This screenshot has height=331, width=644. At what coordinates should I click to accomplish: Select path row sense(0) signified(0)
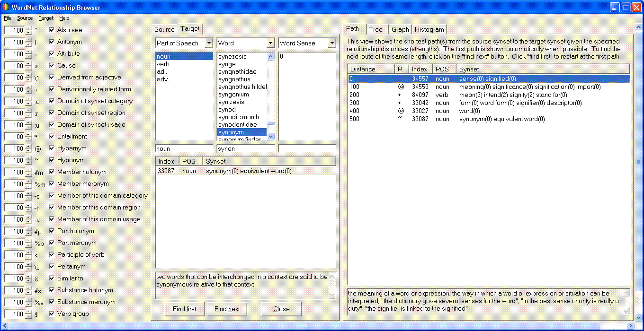tap(489, 79)
